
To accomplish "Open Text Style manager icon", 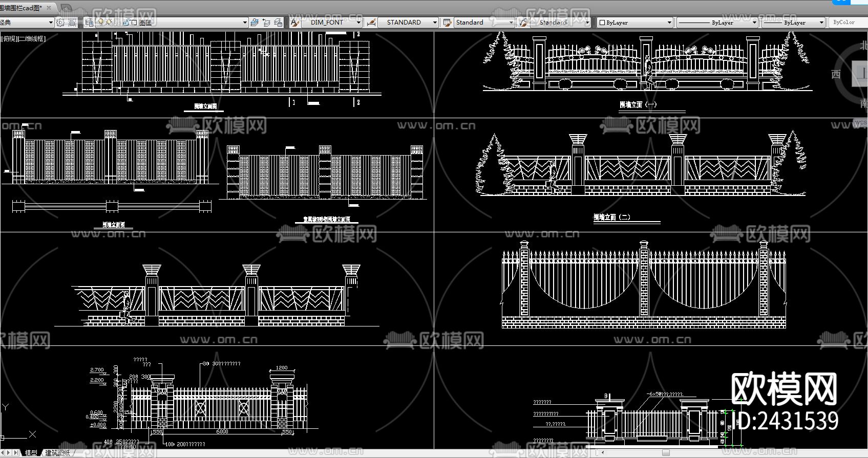I will (x=295, y=23).
